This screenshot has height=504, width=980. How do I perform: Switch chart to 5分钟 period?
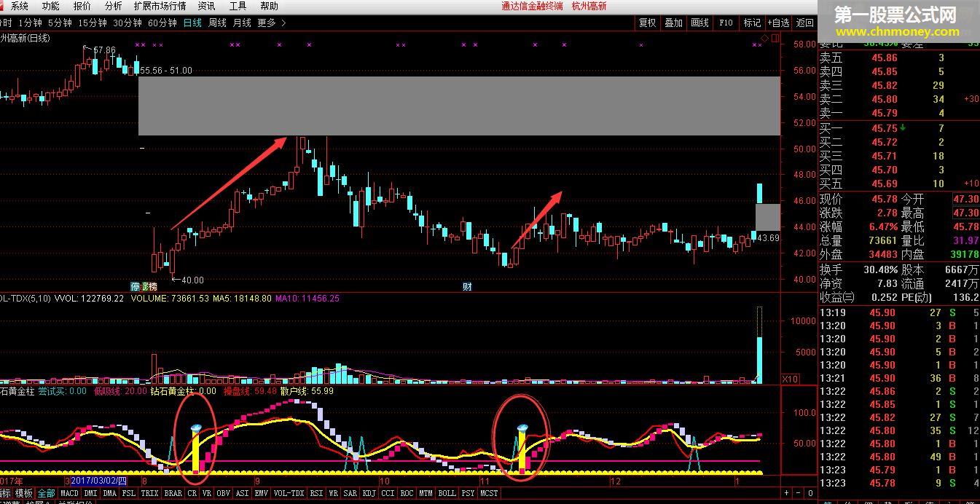pos(60,23)
